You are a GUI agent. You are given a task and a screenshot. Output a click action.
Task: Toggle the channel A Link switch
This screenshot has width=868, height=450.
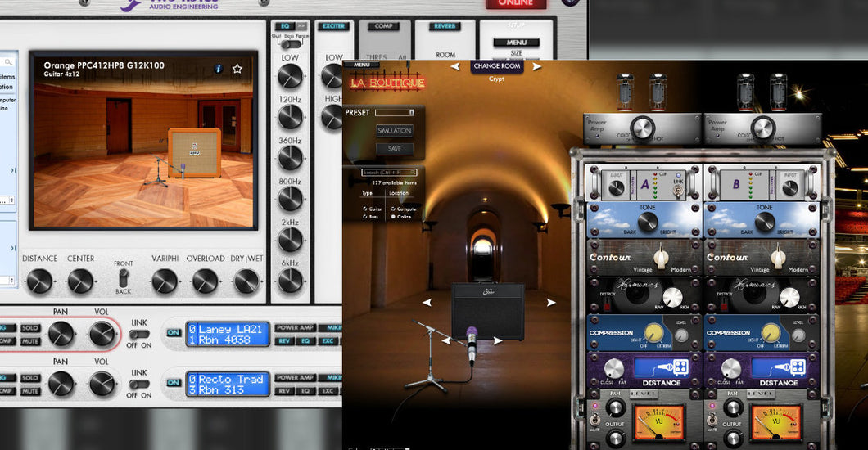point(677,191)
